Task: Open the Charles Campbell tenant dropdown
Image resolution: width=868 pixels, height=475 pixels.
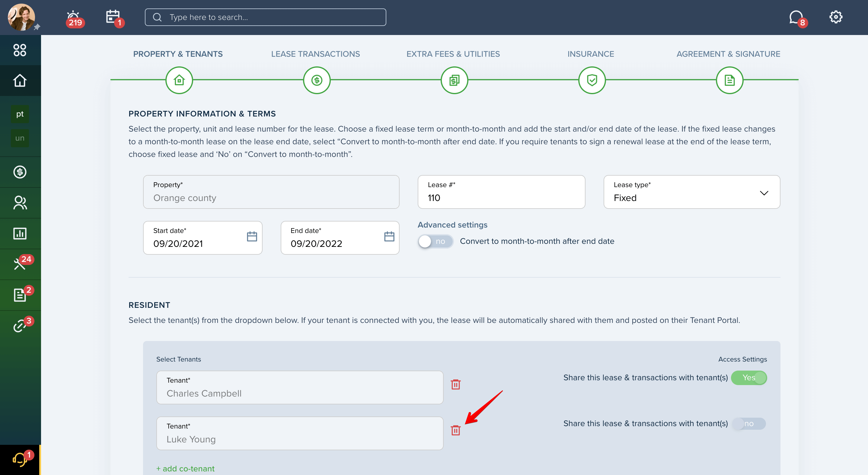Action: (x=300, y=387)
